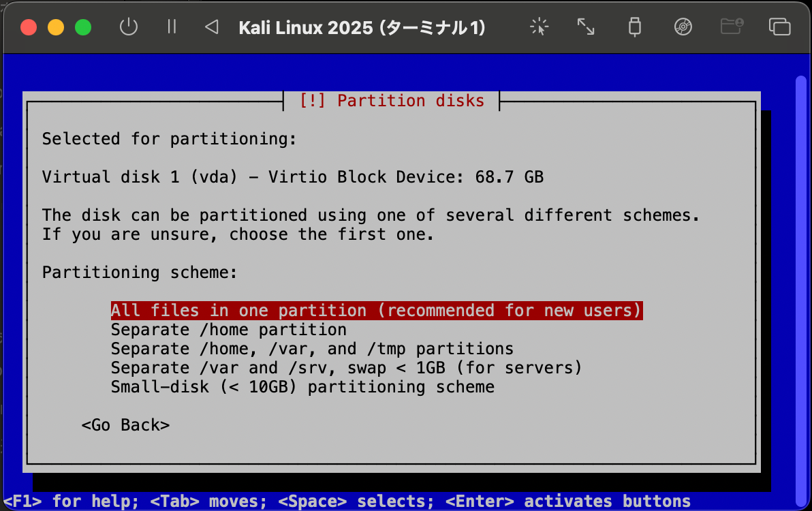Screen dimensions: 812x511
Task: Maximize the window with green button
Action: 83,27
